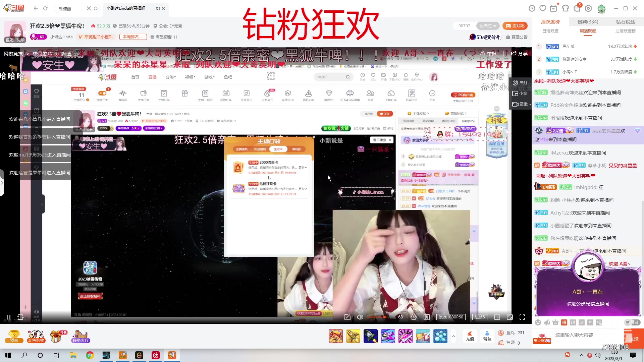Toggle the 弹 danmaku display button
Image resolution: width=644 pixels, height=362 pixels.
pos(426,317)
